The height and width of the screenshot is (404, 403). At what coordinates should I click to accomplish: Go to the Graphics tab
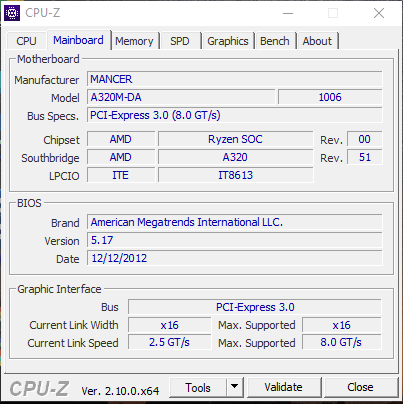(228, 41)
